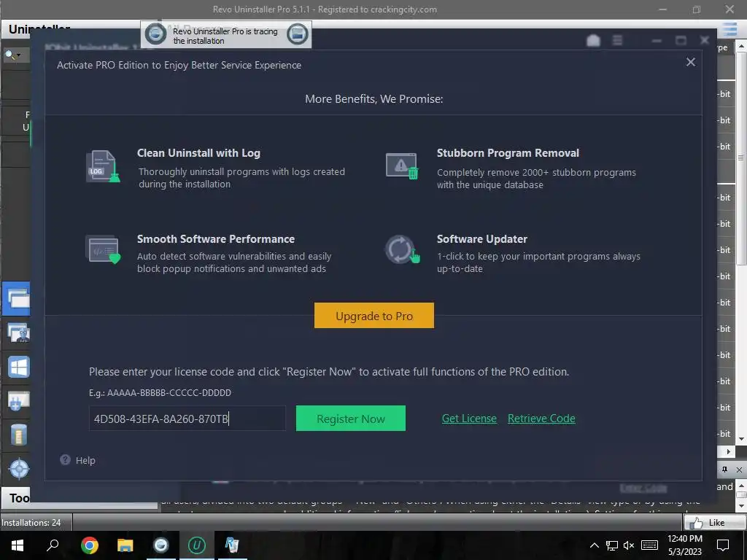Click description panel scroll-down arrow
This screenshot has width=747, height=560.
point(741,505)
